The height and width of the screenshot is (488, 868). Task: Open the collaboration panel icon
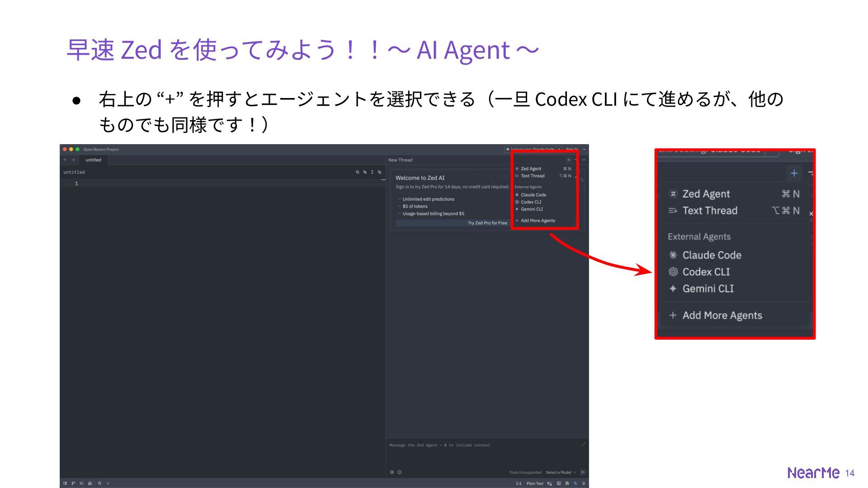click(x=90, y=483)
